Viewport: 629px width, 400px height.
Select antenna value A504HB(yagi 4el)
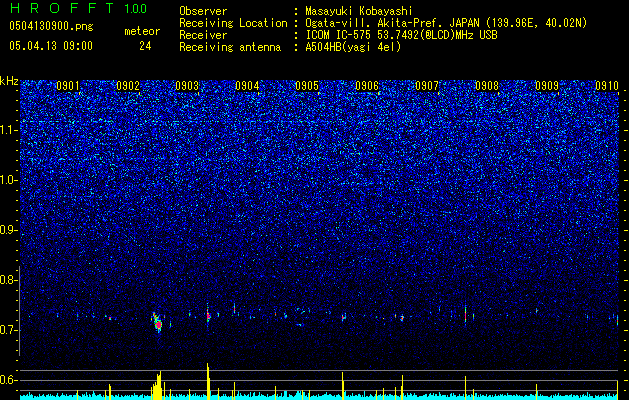353,47
